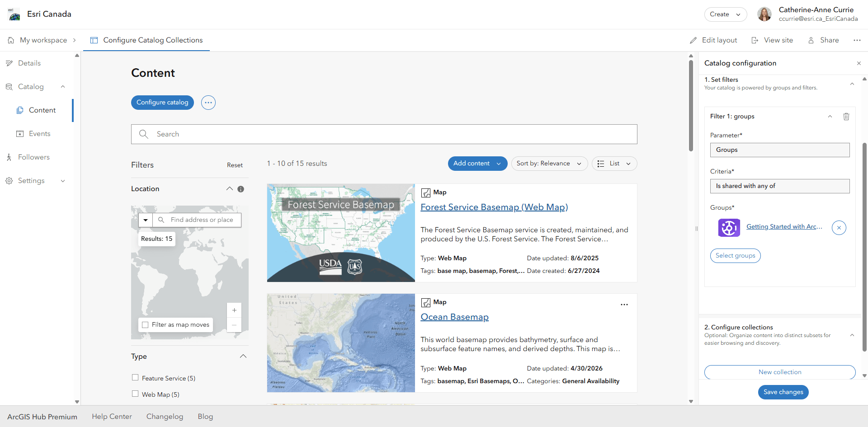Open the Help Center footer link
The image size is (868, 427).
[x=112, y=417]
